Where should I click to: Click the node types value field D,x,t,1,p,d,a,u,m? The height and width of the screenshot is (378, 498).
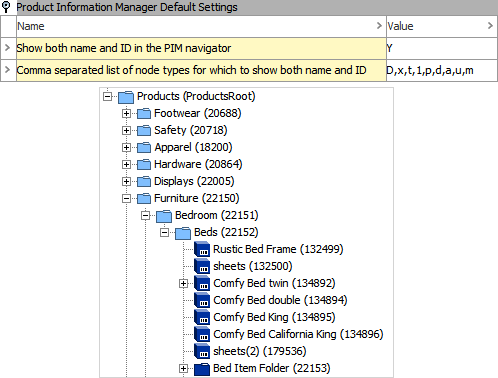point(441,70)
